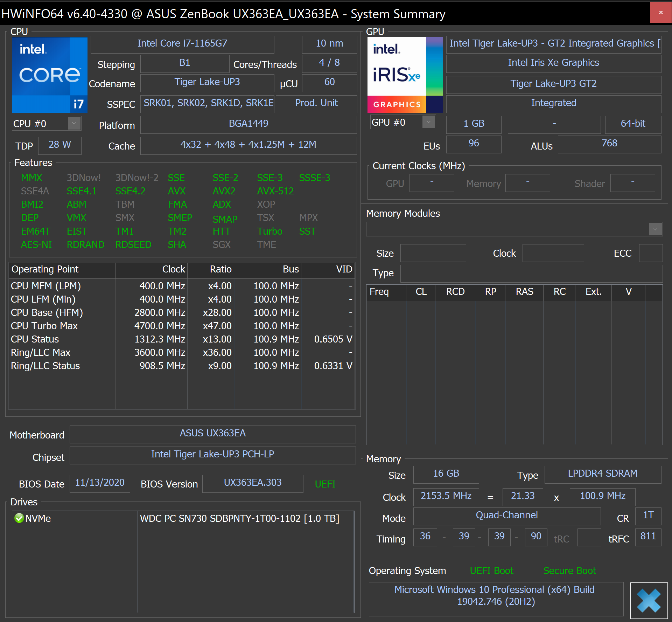Image resolution: width=672 pixels, height=622 pixels.
Task: Click the µCU value 60
Action: (x=329, y=82)
